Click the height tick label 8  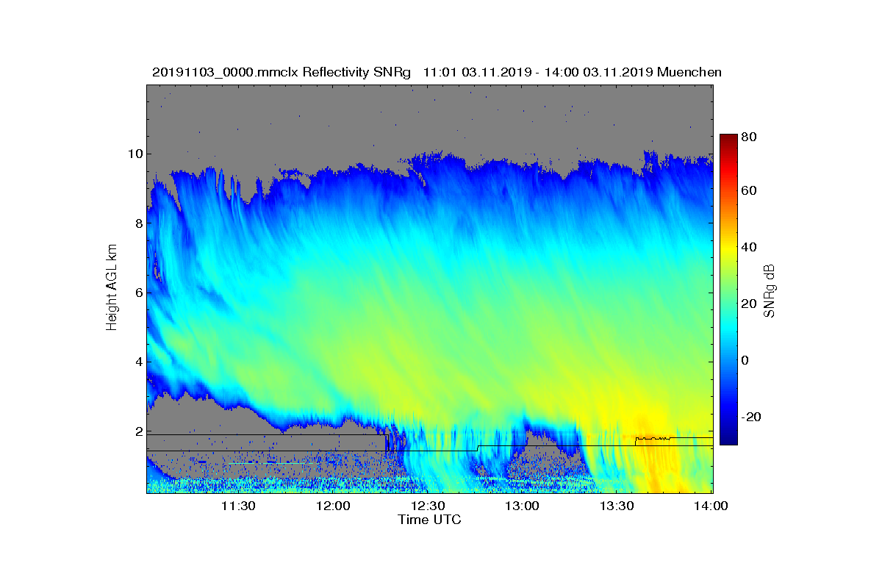(x=139, y=223)
